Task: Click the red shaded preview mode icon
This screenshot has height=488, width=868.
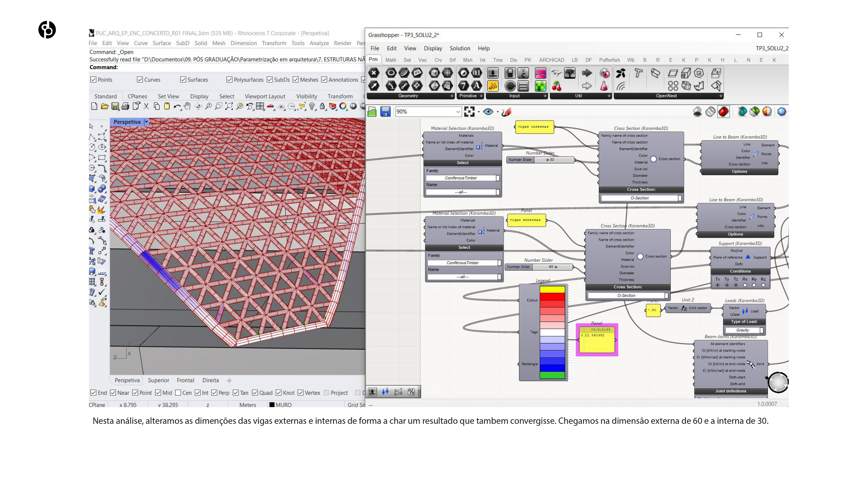Action: (x=723, y=111)
